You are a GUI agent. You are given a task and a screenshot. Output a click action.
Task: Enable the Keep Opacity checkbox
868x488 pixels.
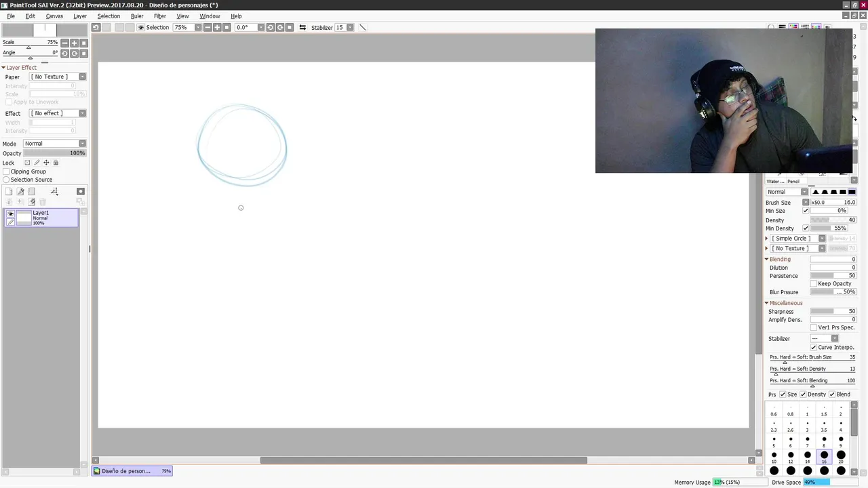814,283
